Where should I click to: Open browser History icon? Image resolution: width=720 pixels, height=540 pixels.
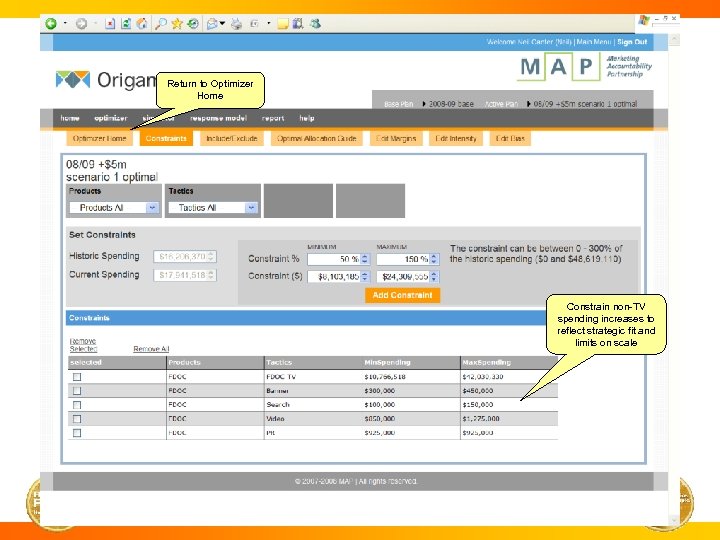point(193,23)
